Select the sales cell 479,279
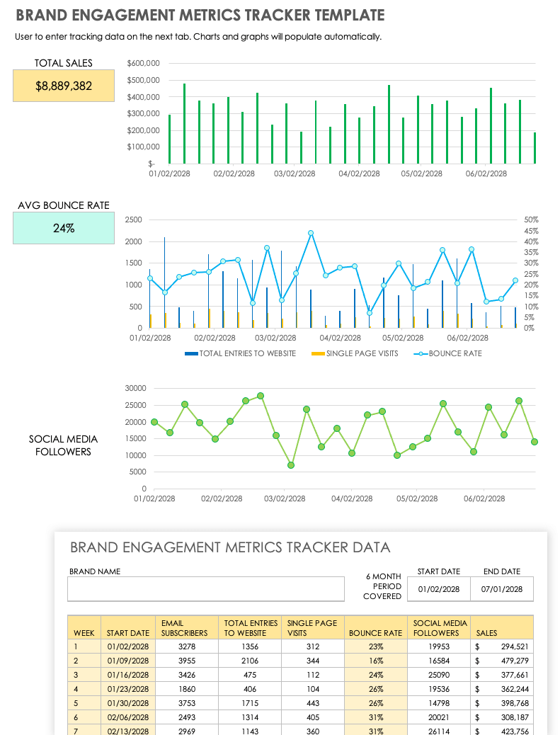 pos(502,661)
